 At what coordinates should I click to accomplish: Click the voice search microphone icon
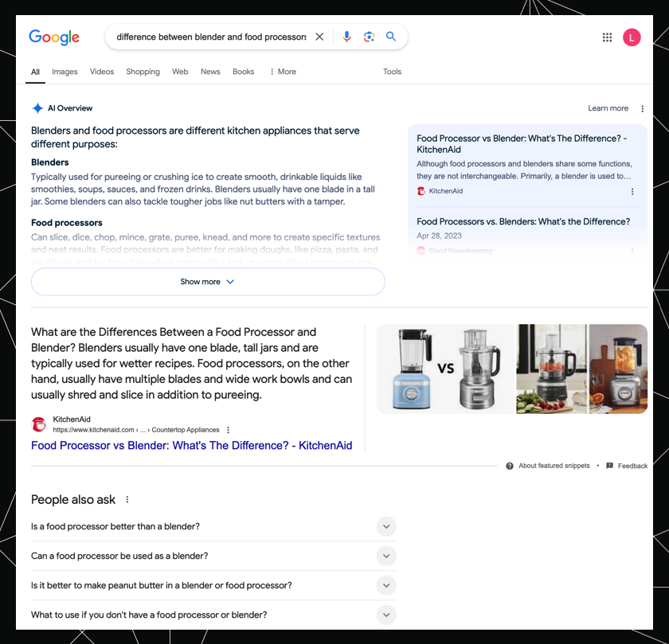[346, 37]
